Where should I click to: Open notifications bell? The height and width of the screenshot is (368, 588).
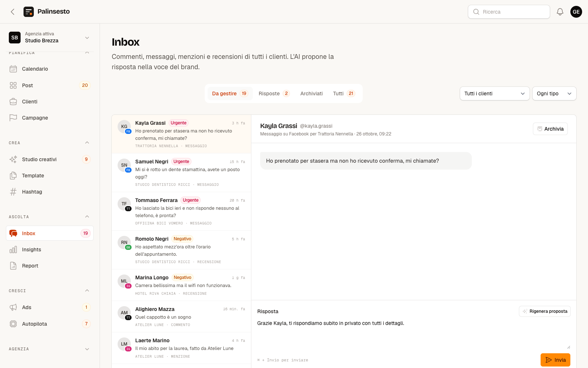[560, 12]
